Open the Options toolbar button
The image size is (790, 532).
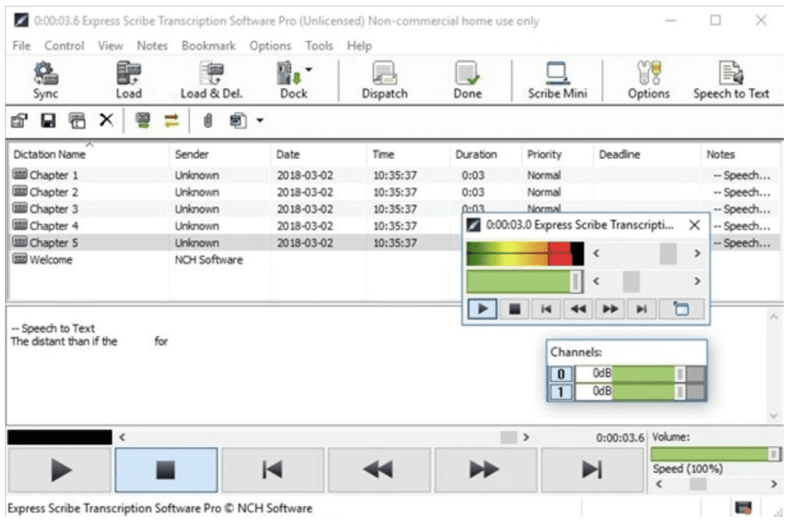click(x=649, y=80)
